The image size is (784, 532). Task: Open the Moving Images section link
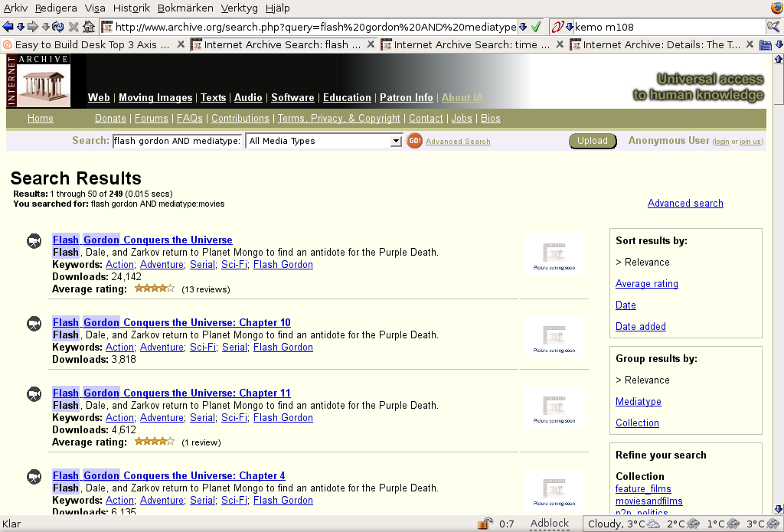tap(155, 97)
